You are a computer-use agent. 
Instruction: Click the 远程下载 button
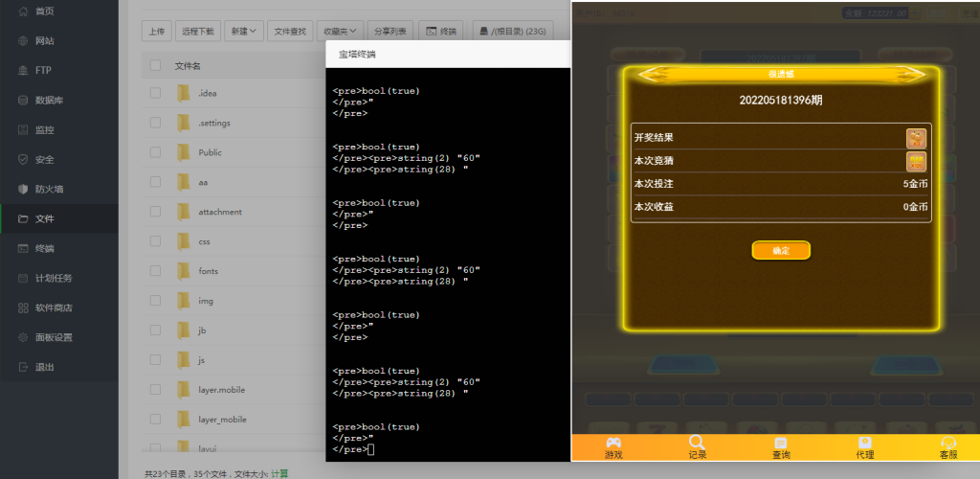click(x=198, y=32)
